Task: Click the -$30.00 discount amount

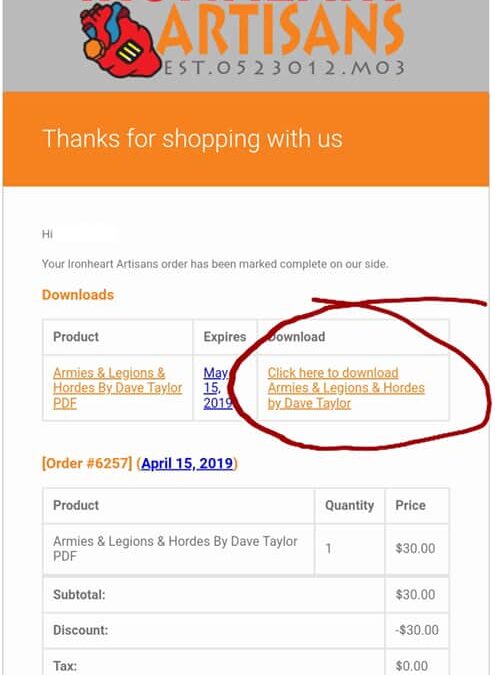Action: 417,630
